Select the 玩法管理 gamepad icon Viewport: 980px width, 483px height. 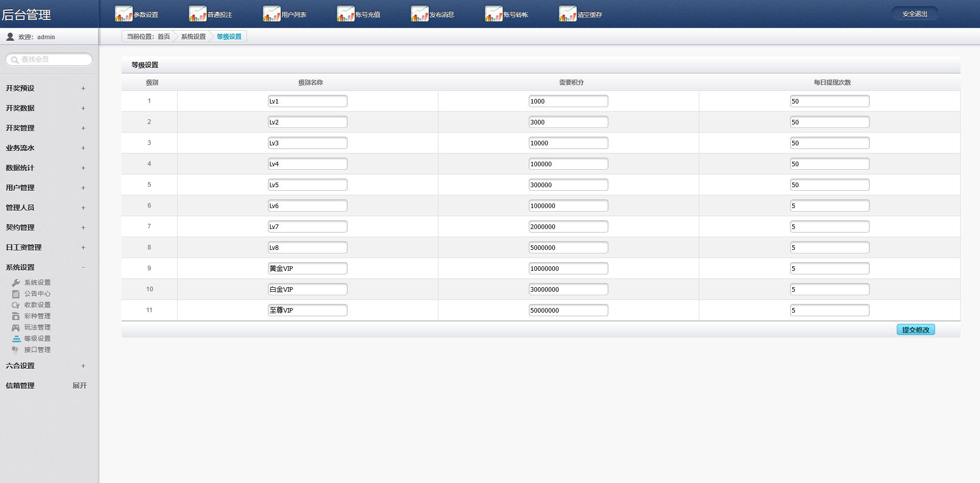(x=16, y=327)
